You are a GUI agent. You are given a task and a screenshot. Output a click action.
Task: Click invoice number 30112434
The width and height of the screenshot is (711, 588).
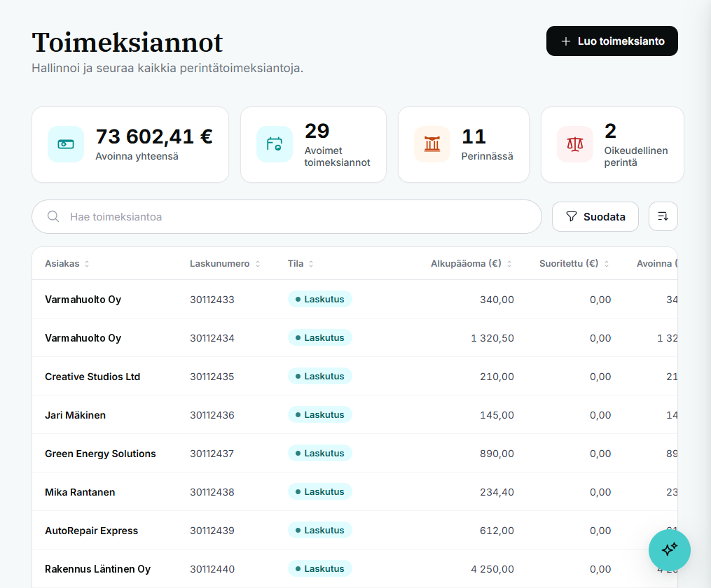pos(212,338)
